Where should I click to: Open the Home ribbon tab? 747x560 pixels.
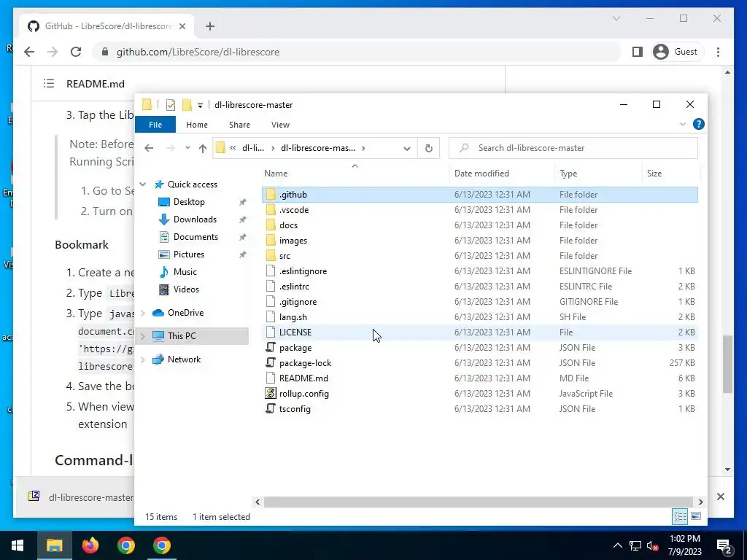point(197,125)
